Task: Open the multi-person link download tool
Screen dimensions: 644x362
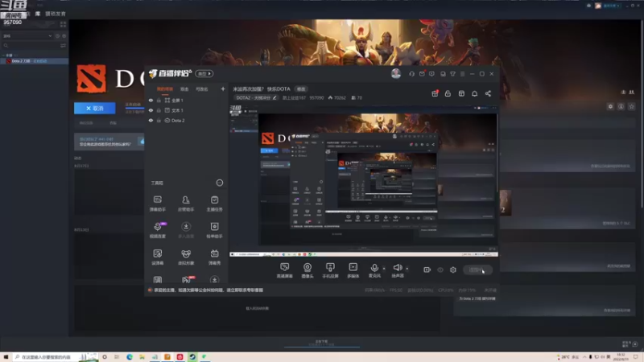Action: coord(186,230)
